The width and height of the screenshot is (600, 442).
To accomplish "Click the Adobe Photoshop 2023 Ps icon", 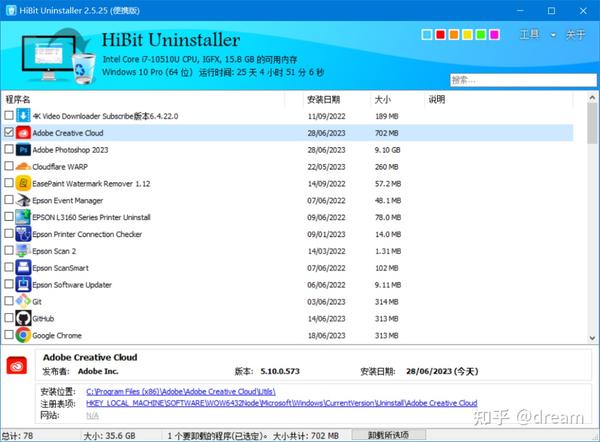I will (x=23, y=149).
